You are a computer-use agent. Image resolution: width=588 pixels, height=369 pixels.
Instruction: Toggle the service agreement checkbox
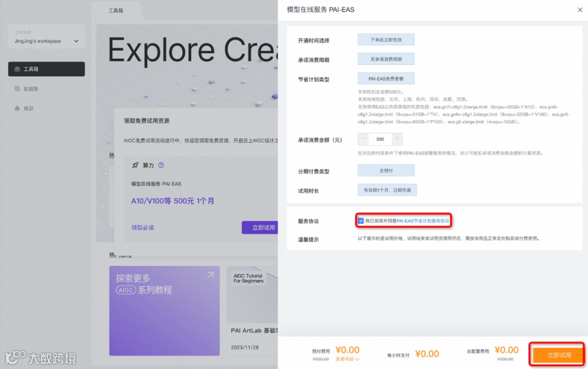coord(360,221)
